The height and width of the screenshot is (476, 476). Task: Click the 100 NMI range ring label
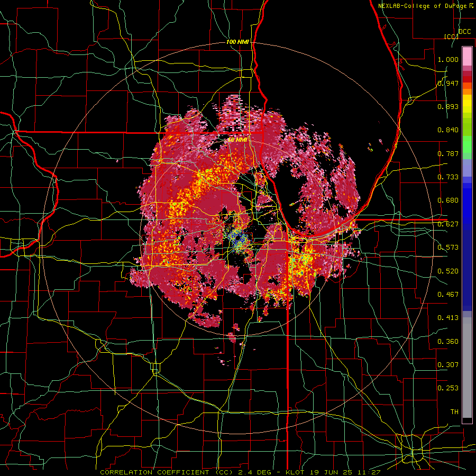tap(237, 42)
